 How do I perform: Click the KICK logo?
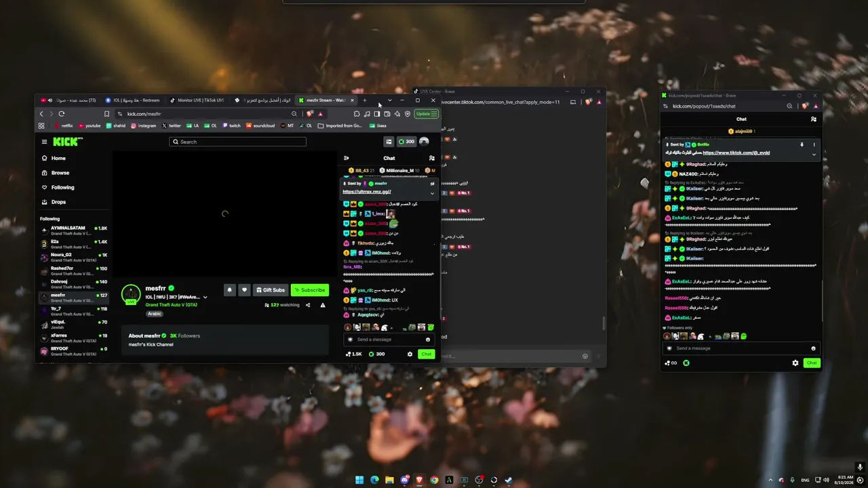(x=68, y=142)
